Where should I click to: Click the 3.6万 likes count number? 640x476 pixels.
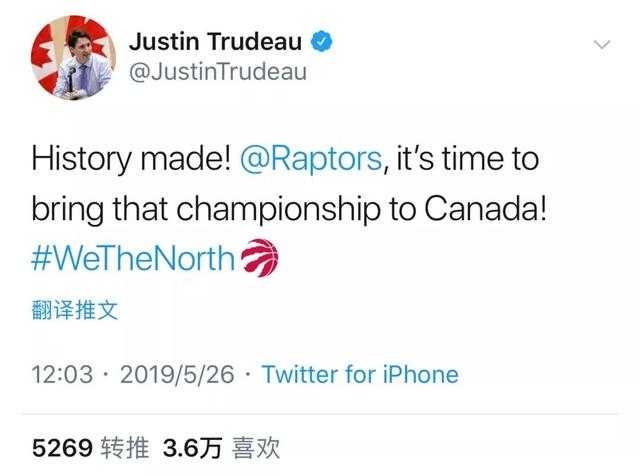[x=191, y=446]
